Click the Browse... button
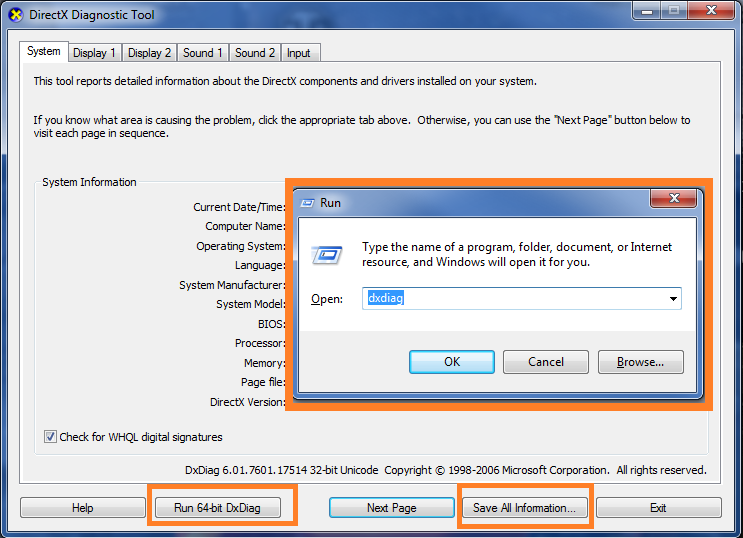 (x=641, y=362)
